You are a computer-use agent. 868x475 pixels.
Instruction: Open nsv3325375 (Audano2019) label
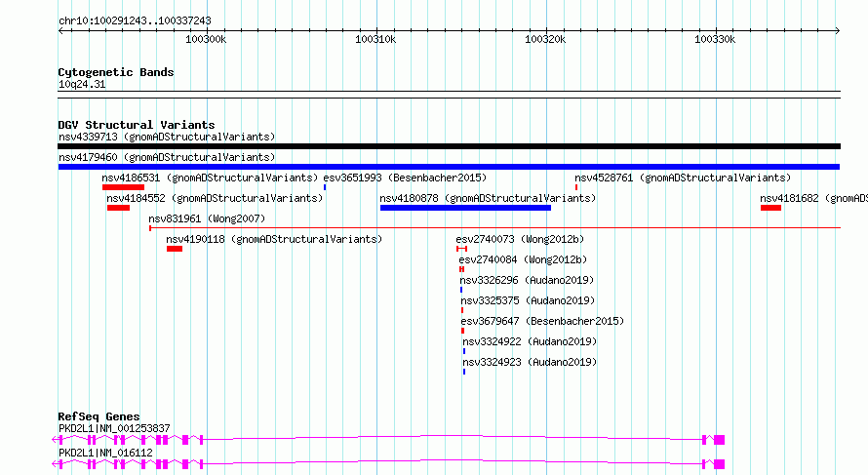(x=528, y=300)
